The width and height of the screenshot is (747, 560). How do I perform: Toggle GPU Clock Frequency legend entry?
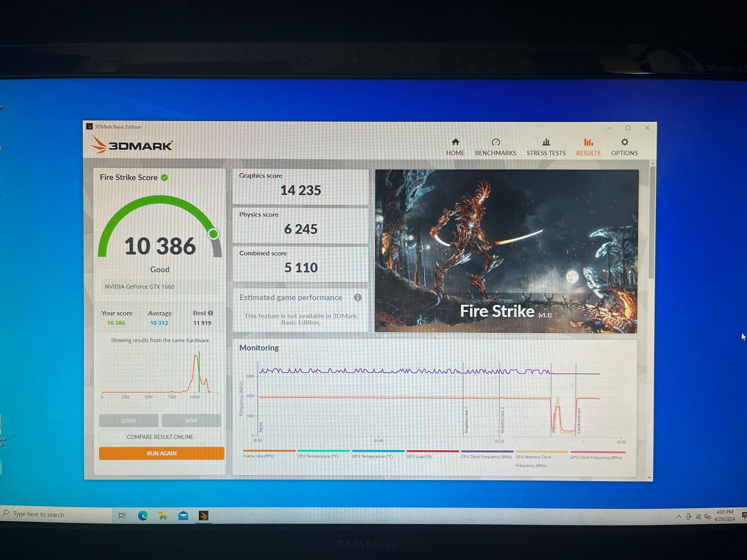coord(597,455)
